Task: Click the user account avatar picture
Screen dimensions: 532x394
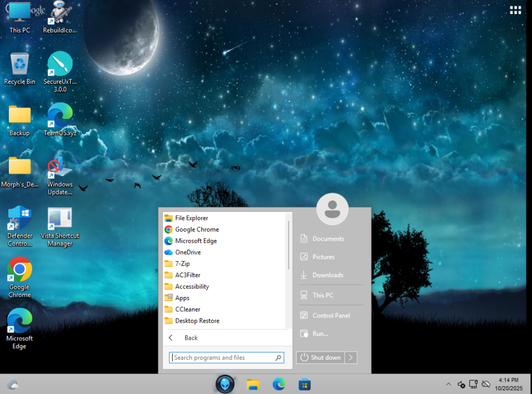Action: click(x=332, y=209)
